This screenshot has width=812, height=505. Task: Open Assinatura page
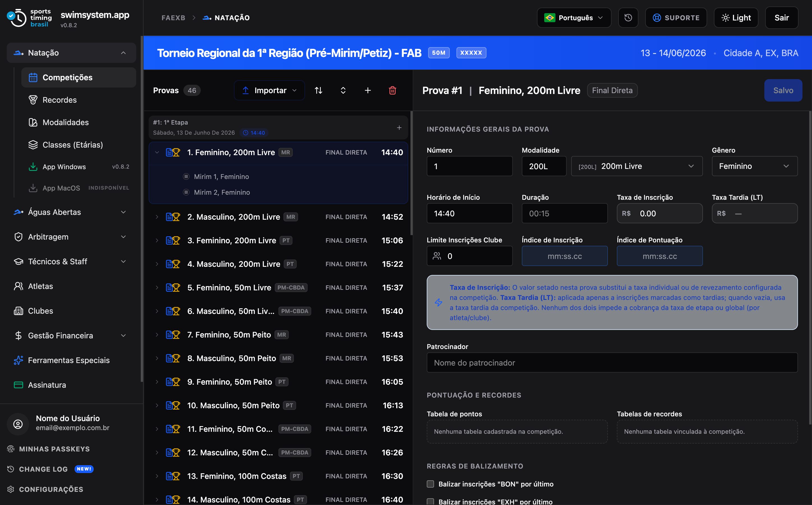(71, 385)
